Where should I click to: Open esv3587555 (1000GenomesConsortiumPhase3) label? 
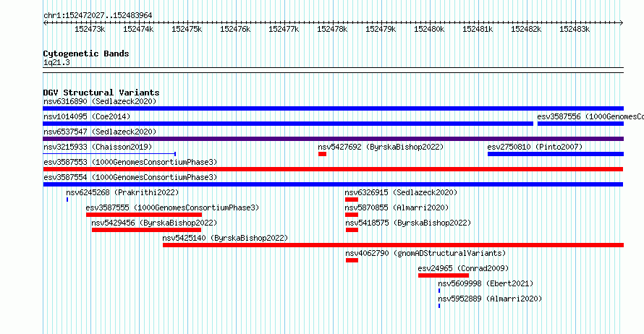click(x=172, y=207)
